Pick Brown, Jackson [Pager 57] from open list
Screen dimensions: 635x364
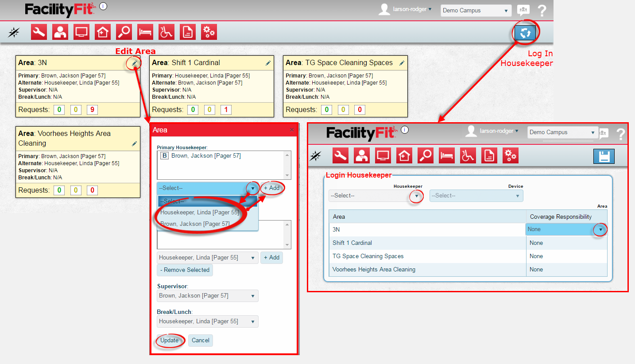195,224
